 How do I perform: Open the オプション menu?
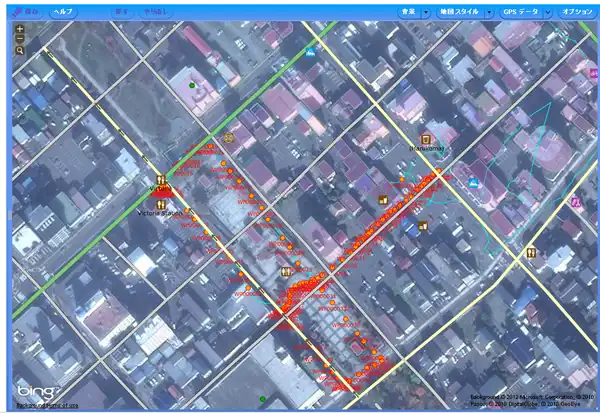pyautogui.click(x=577, y=11)
